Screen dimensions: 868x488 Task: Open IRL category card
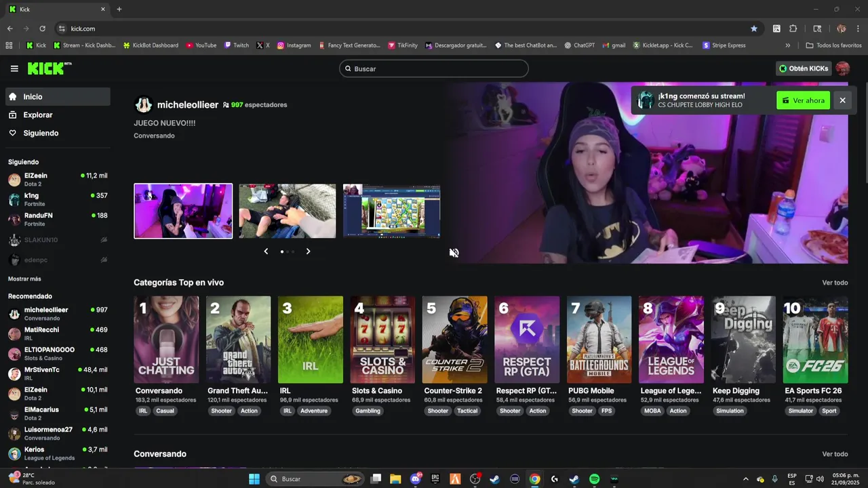(311, 340)
